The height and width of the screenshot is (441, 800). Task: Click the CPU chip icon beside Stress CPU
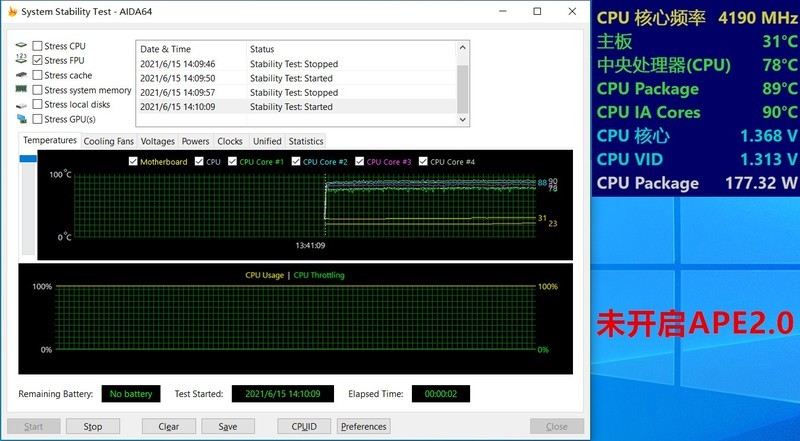point(21,45)
